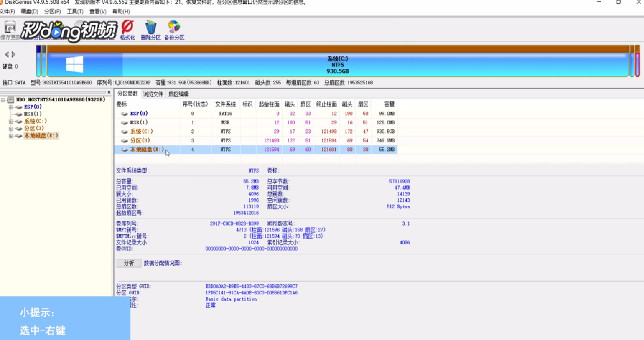This screenshot has height=340, width=644.
Task: Click the partition GUID 1FD5C141 value
Action: 251,293
